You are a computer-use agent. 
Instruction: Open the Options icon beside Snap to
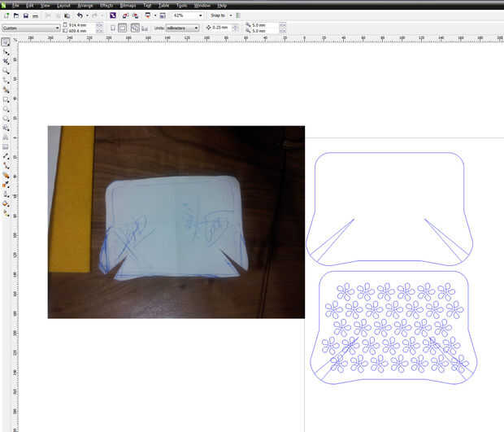click(x=238, y=15)
